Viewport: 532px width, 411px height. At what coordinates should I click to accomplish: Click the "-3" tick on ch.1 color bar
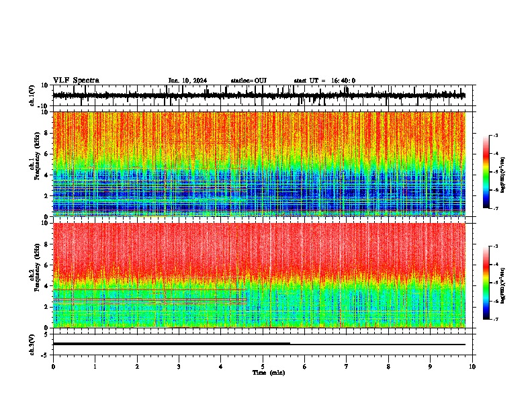click(495, 136)
